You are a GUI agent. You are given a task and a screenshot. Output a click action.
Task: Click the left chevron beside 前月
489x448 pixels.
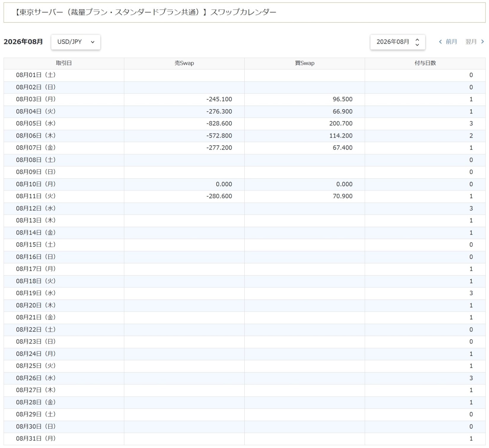(x=440, y=42)
